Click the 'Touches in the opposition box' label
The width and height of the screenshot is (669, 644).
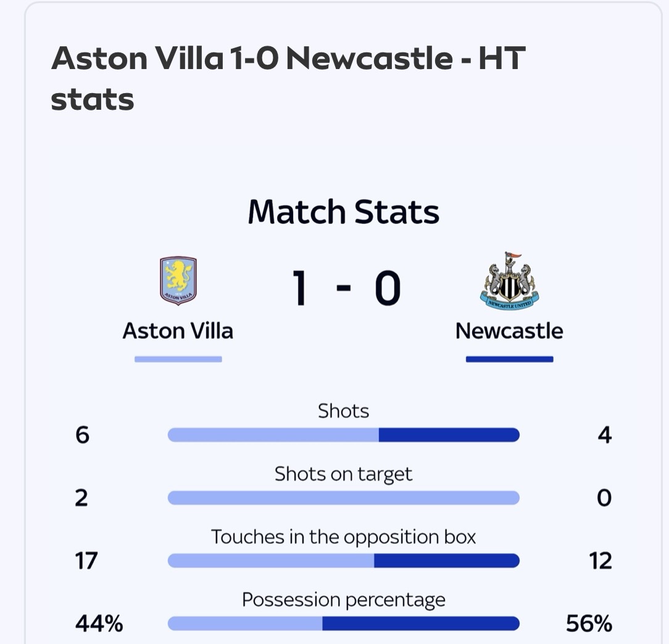pyautogui.click(x=343, y=537)
